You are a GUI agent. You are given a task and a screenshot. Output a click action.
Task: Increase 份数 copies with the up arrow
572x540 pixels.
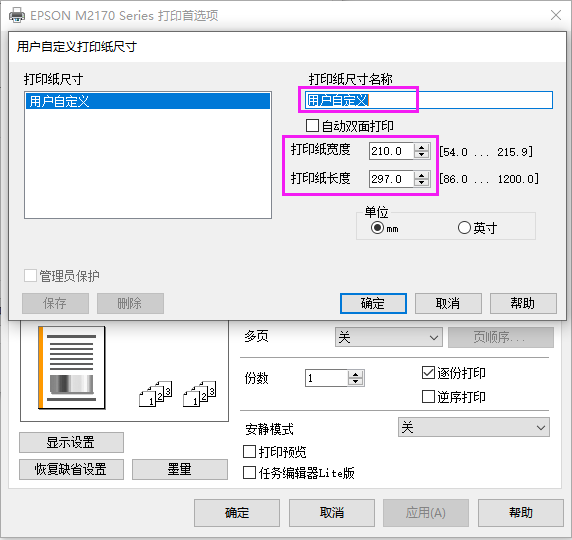355,374
